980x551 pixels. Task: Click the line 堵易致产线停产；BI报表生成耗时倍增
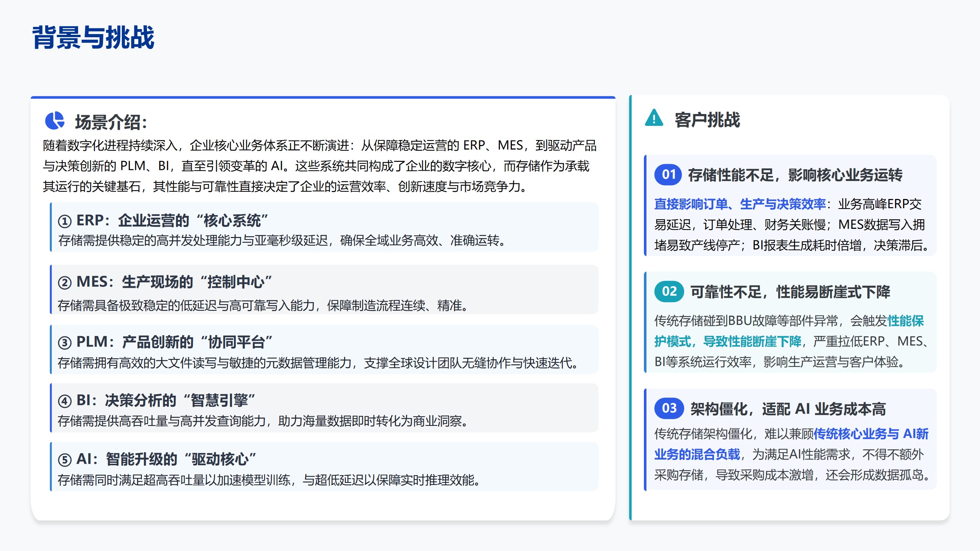(x=792, y=245)
